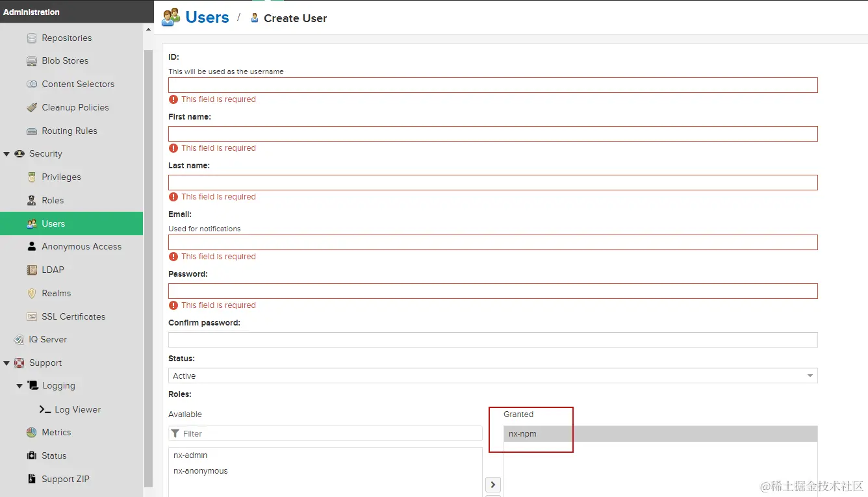The image size is (868, 497).
Task: Click the LDAP book icon
Action: [31, 270]
